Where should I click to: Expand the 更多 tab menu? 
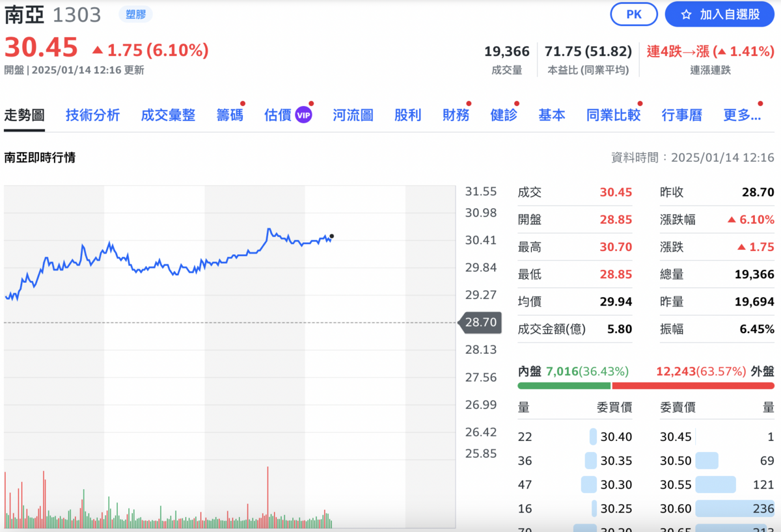click(742, 116)
